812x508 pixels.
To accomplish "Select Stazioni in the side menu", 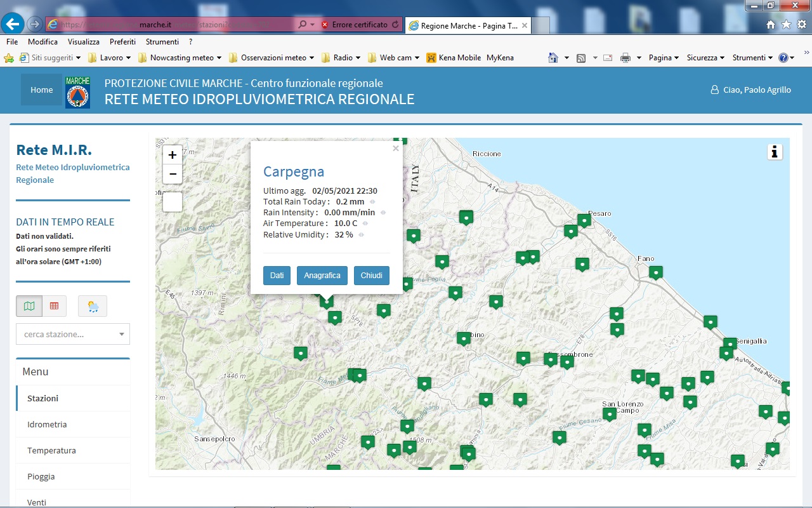I will tap(73, 398).
